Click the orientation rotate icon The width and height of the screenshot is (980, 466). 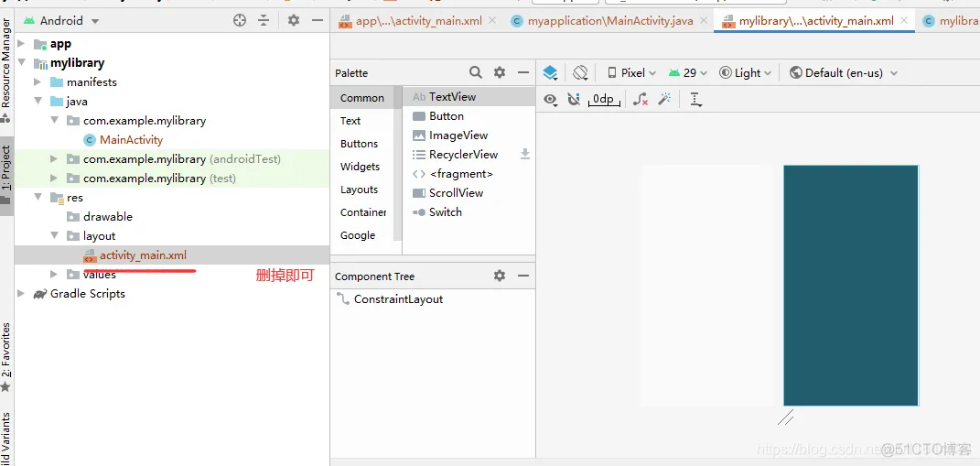pyautogui.click(x=581, y=73)
